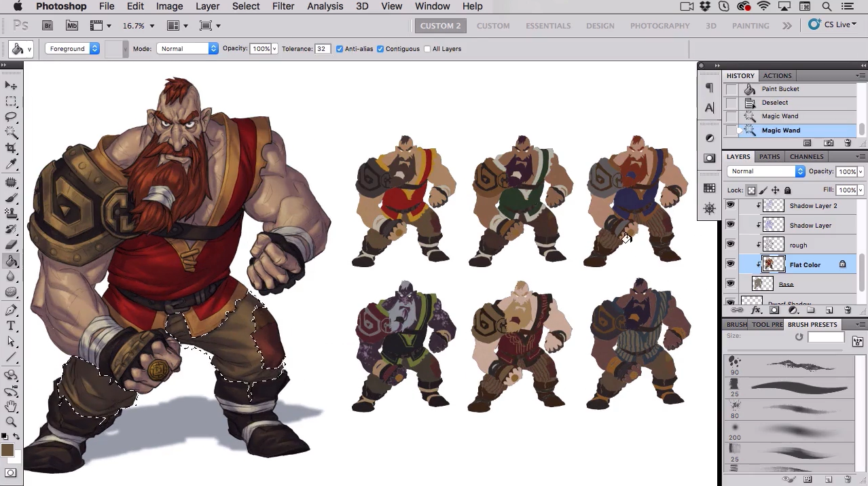Open the layer Fill slider arrow
Image resolution: width=868 pixels, height=486 pixels.
click(859, 190)
